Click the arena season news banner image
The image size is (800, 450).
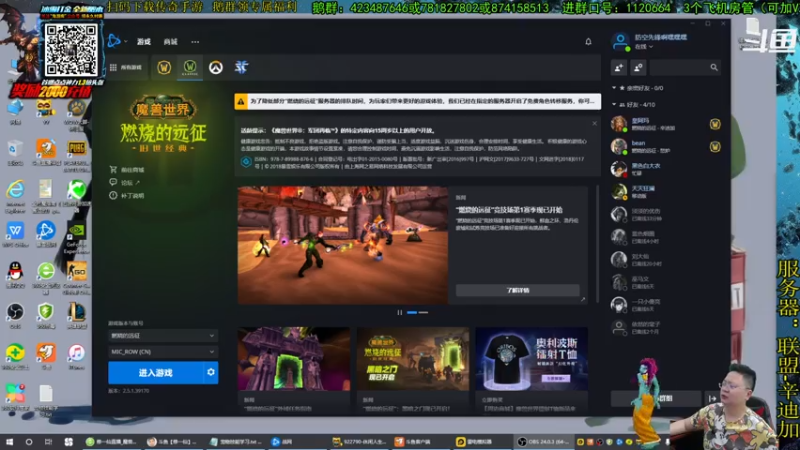[x=342, y=245]
